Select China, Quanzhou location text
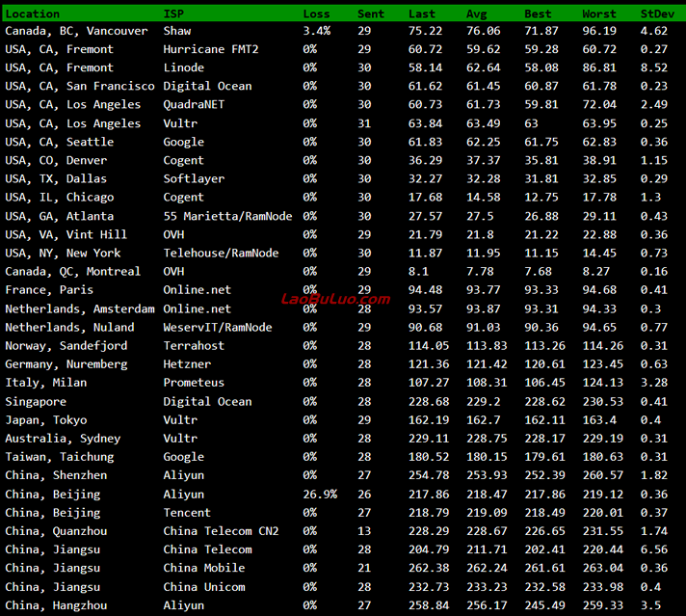This screenshot has height=616, width=686. pyautogui.click(x=56, y=532)
